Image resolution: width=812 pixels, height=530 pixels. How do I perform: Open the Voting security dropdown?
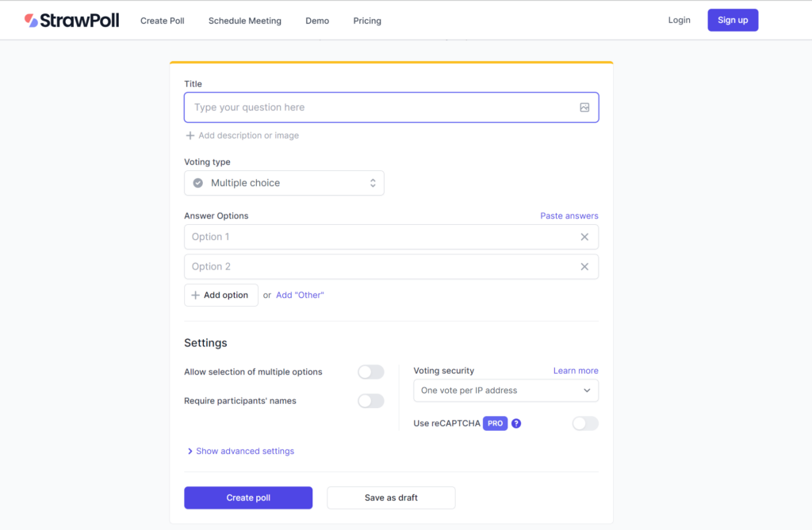[505, 391]
